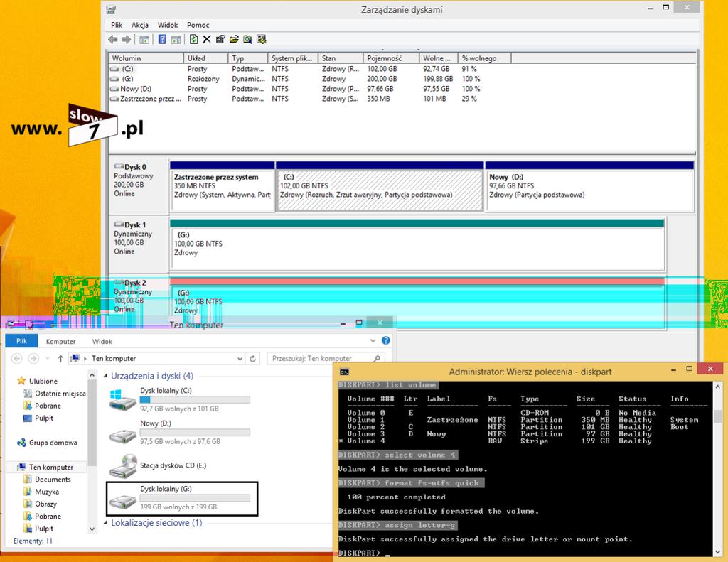Viewport: 728px width, 562px height.
Task: Sort by the % wolnego column header
Action: pyautogui.click(x=484, y=58)
